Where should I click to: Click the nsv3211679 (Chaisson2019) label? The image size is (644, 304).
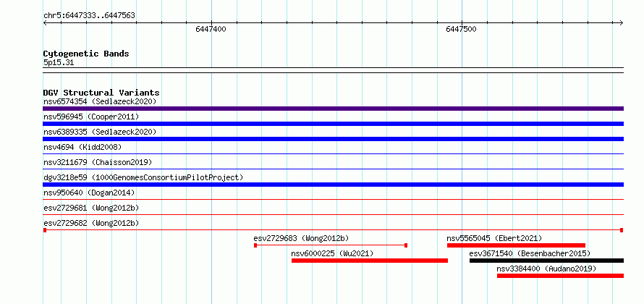pyautogui.click(x=98, y=162)
